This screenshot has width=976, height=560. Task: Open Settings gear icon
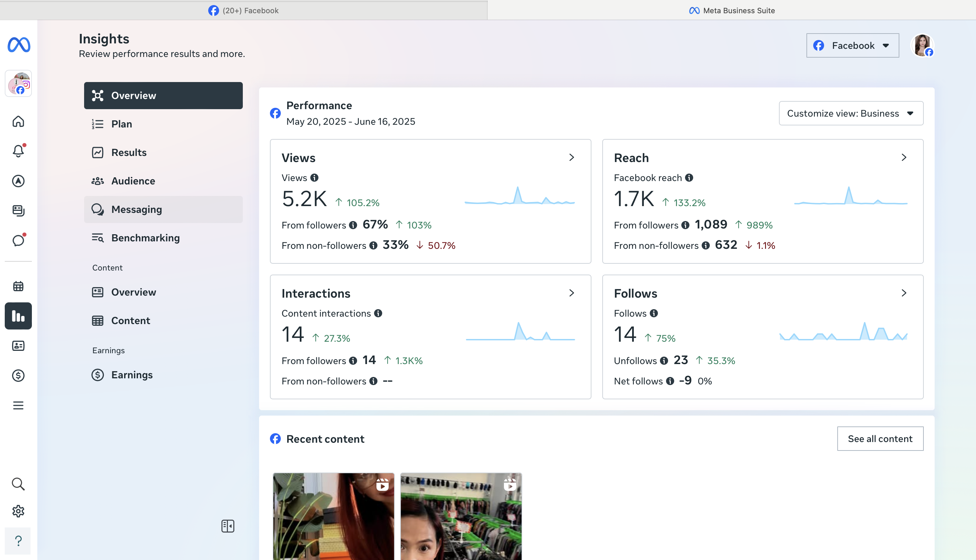click(18, 511)
